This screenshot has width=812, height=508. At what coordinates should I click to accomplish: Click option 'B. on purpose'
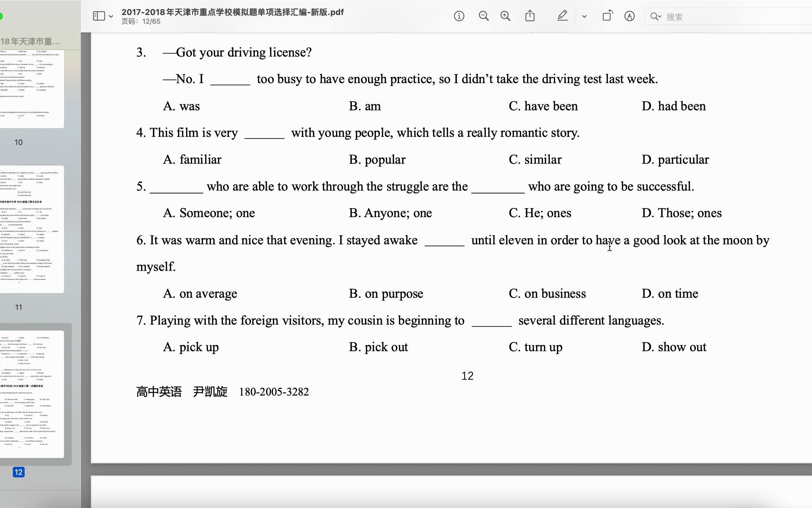click(x=386, y=294)
